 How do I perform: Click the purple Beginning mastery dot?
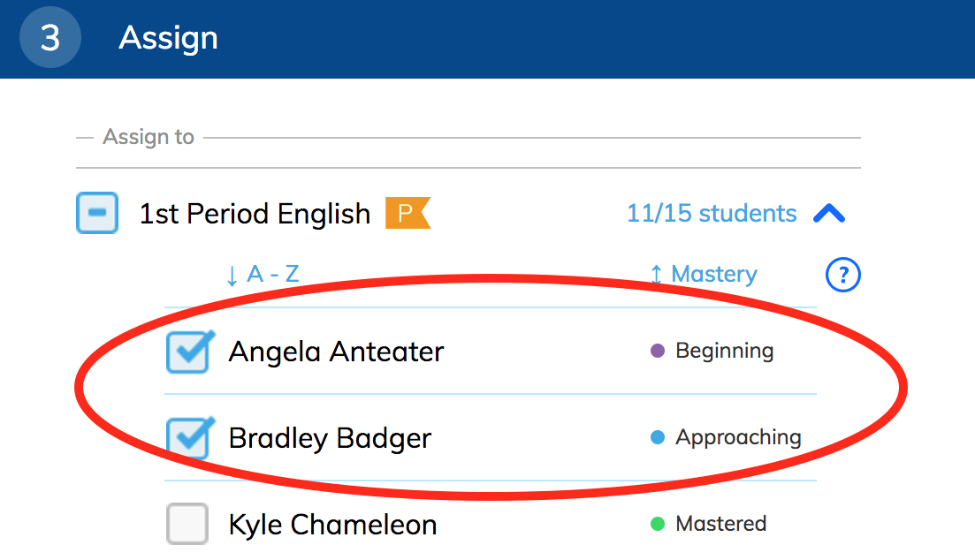pos(658,351)
